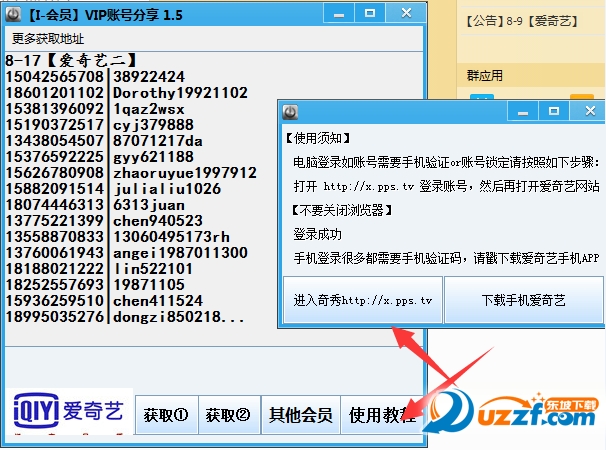Select account row 15882091514 julialiu1026
This screenshot has height=450, width=606.
(113, 189)
